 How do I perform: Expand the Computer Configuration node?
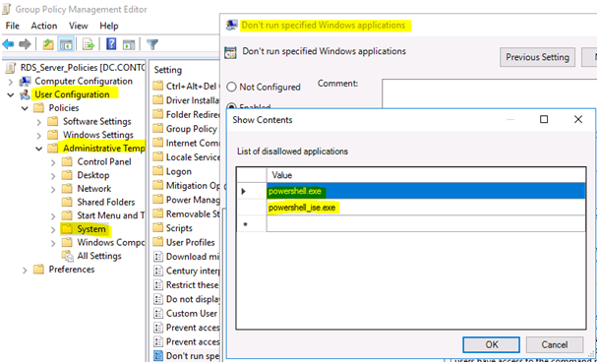pyautogui.click(x=11, y=82)
